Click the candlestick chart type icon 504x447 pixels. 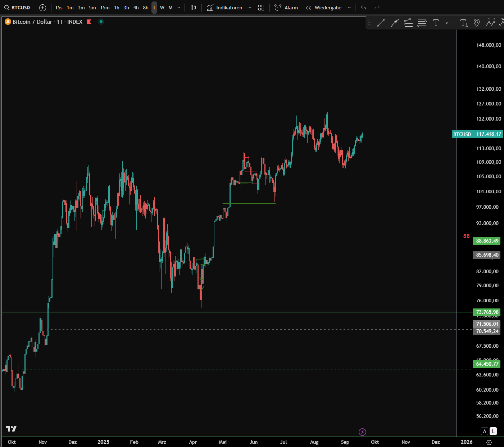click(193, 8)
